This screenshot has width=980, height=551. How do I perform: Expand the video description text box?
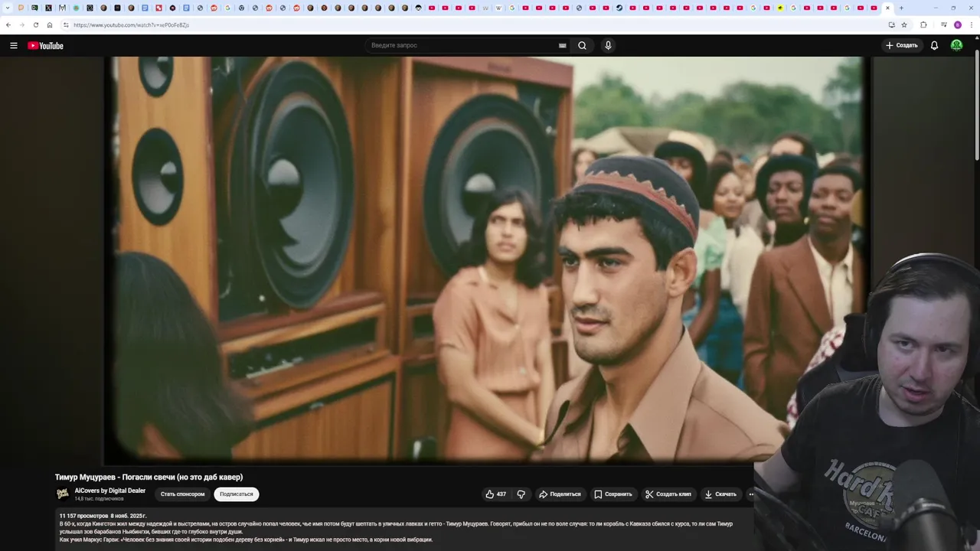(x=404, y=528)
